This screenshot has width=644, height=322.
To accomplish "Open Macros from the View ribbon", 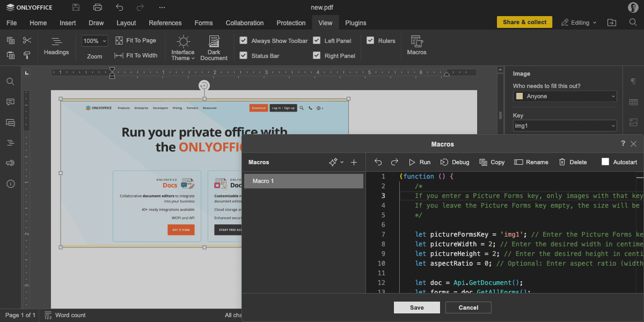I will coord(416,46).
